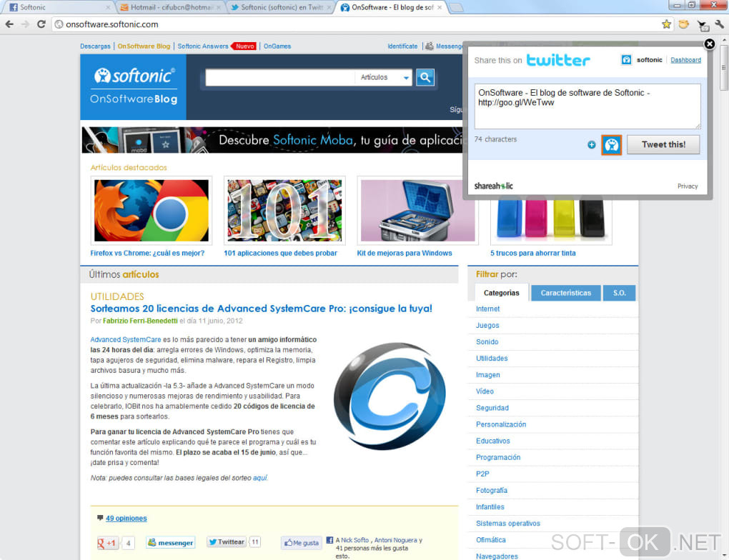Switch to the Softonic Facebook tab
729x560 pixels.
pos(57,7)
